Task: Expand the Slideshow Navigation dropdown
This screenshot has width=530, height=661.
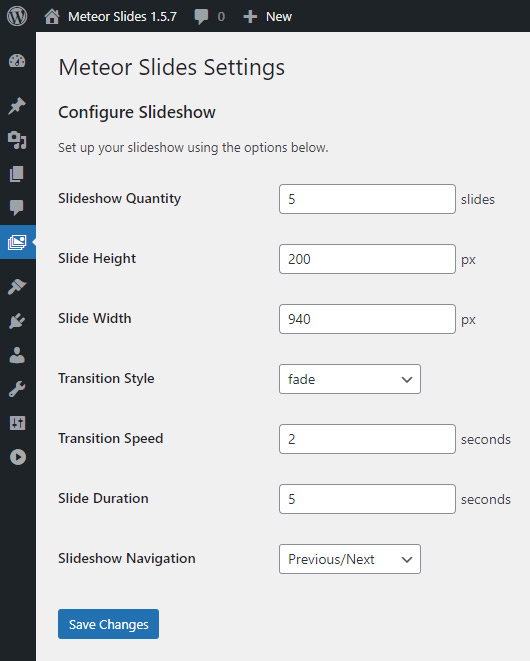Action: click(350, 559)
